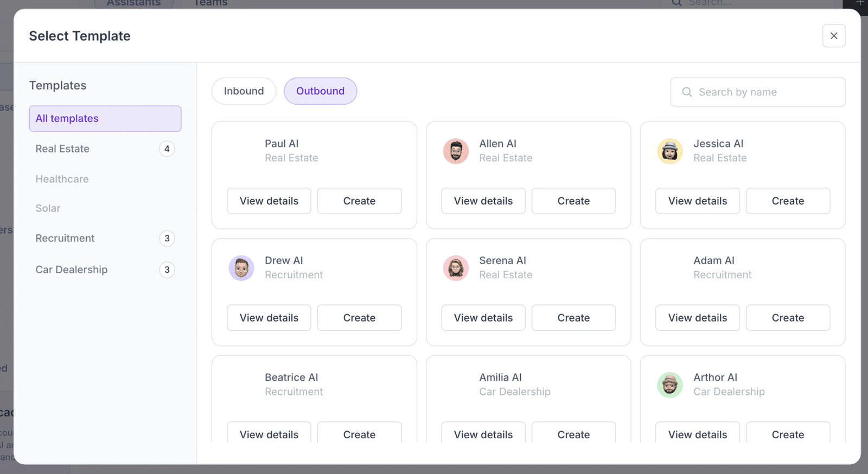This screenshot has height=474, width=868.
Task: Click Arthor AI's avatar icon
Action: click(x=670, y=385)
